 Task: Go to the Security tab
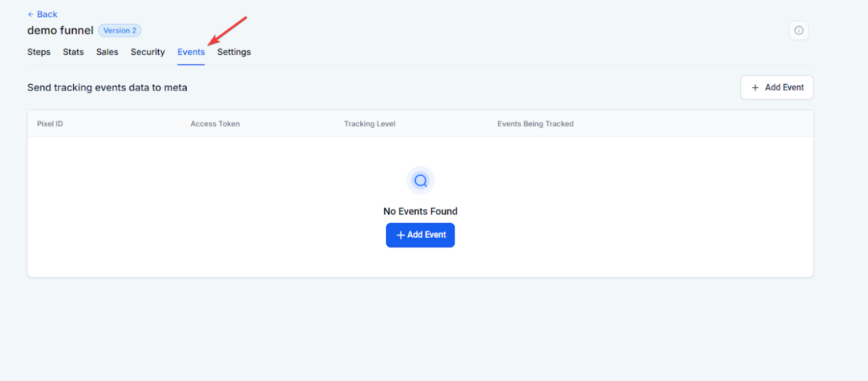(148, 52)
